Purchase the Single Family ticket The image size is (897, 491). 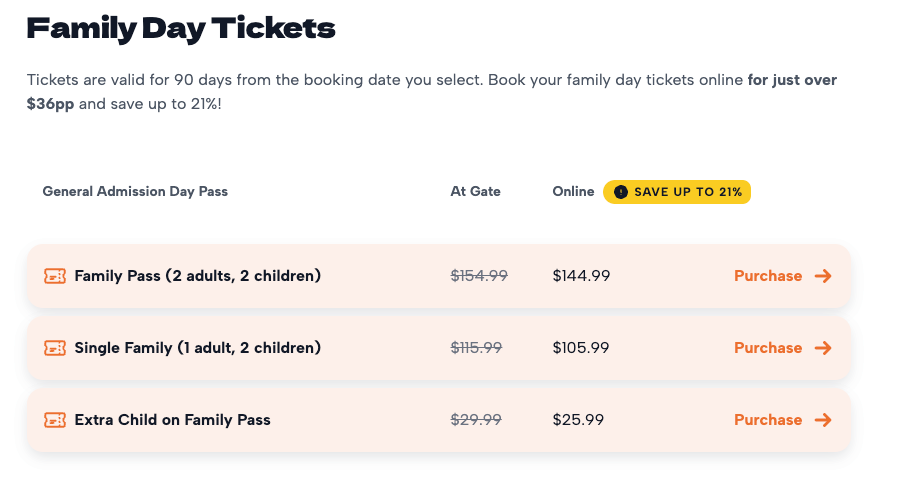click(768, 348)
